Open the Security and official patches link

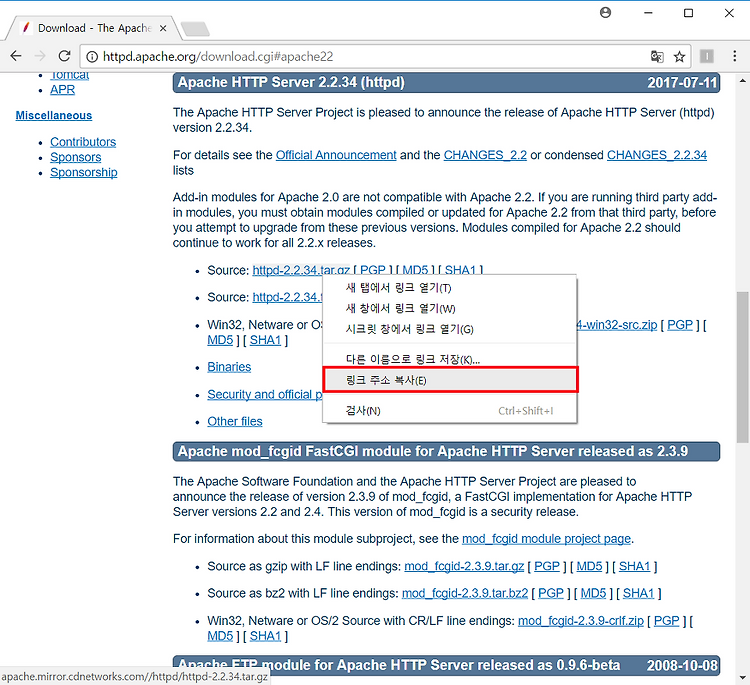pyautogui.click(x=265, y=395)
